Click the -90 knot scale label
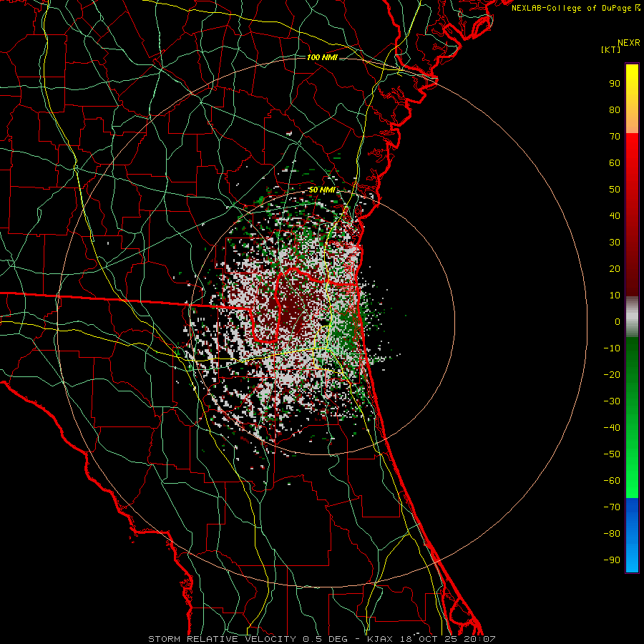The height and width of the screenshot is (644, 644). click(x=612, y=560)
